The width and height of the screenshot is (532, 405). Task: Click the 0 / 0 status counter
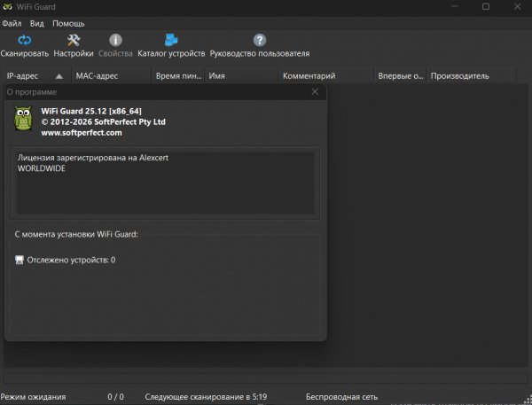(x=115, y=397)
